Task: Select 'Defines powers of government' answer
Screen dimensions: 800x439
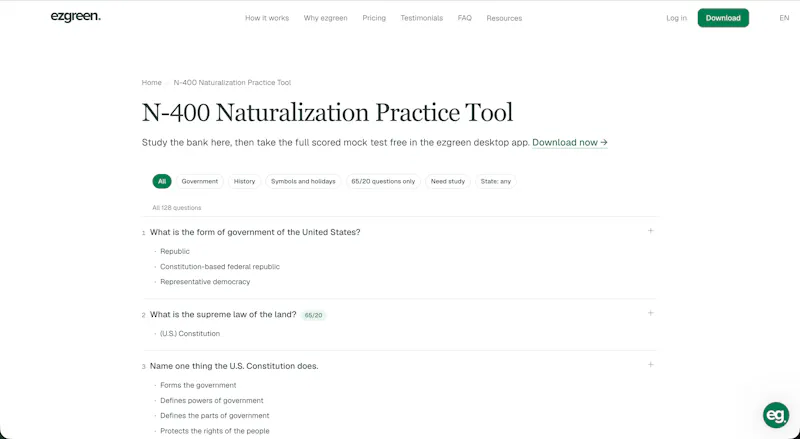Action: point(212,400)
